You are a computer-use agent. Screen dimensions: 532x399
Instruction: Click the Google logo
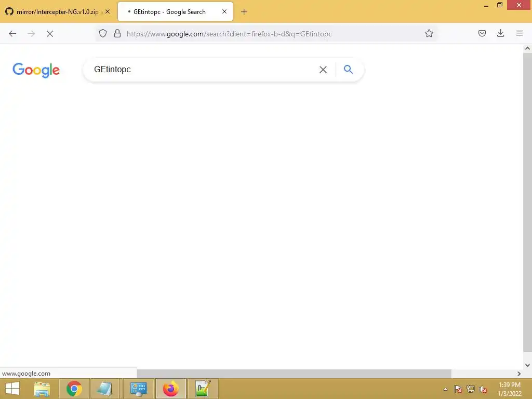36,70
